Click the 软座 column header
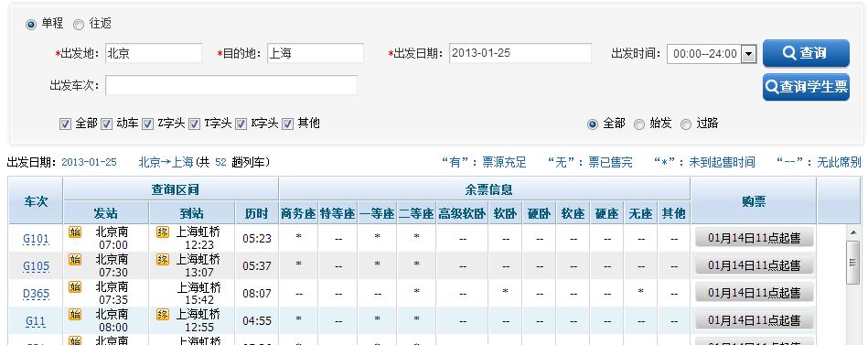The image size is (868, 345). [x=573, y=213]
